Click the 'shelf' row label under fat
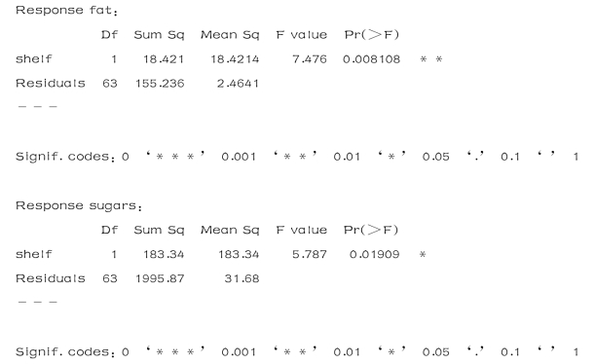 pos(34,59)
